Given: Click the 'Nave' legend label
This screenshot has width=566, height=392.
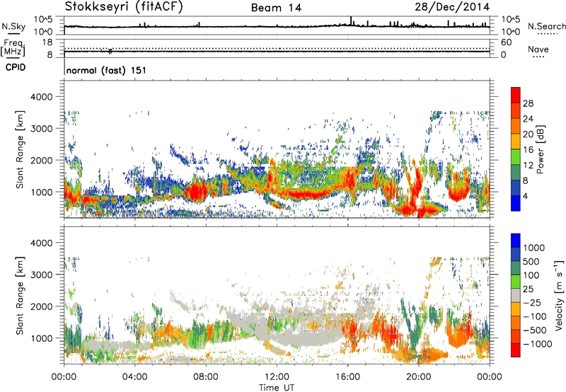Looking at the screenshot, I should [x=538, y=49].
